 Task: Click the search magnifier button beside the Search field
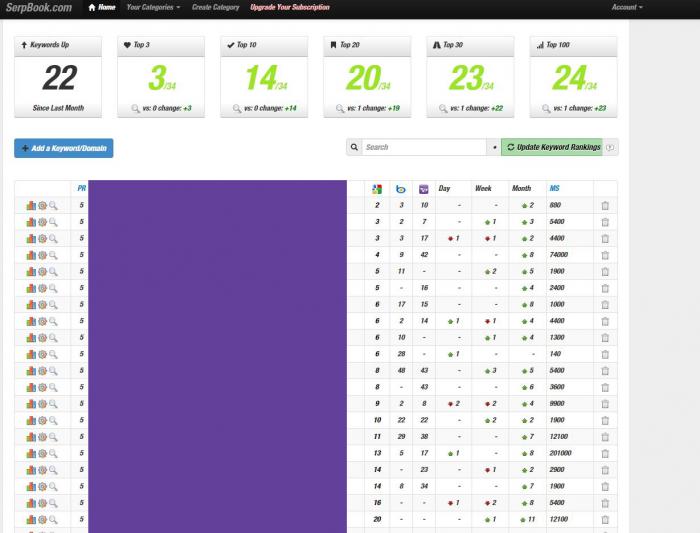point(354,147)
